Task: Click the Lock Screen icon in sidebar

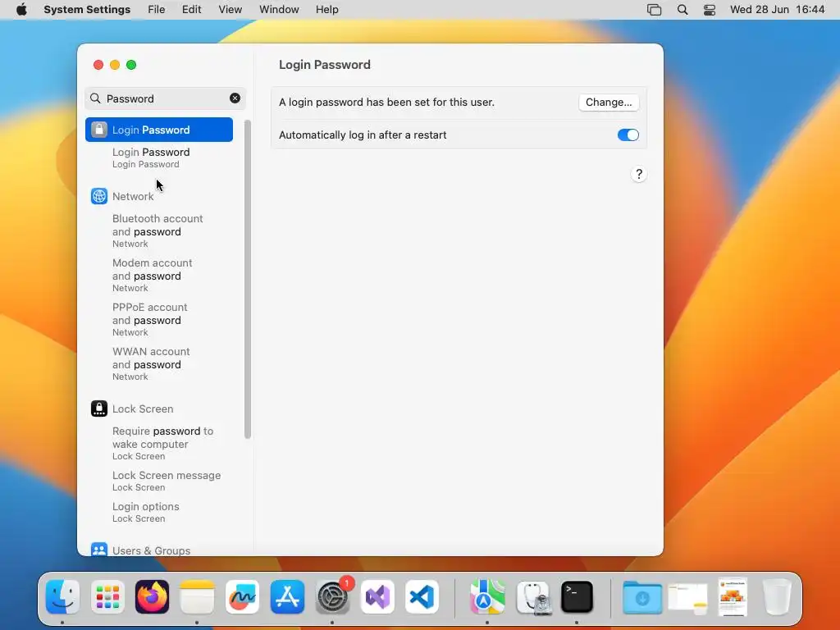Action: pos(99,409)
